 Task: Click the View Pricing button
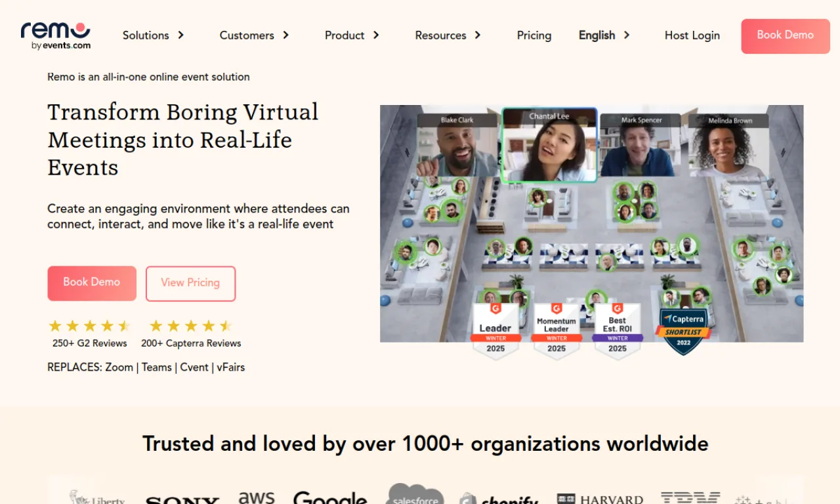pos(190,283)
